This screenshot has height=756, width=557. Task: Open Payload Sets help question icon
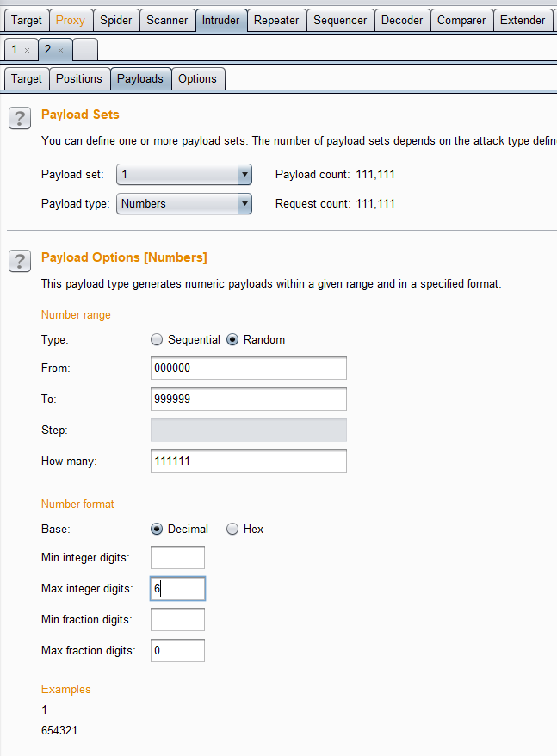(x=20, y=118)
